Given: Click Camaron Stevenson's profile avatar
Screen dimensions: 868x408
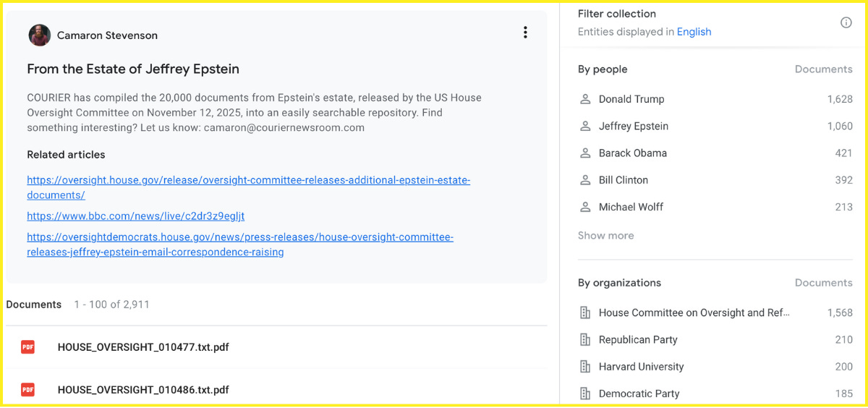Looking at the screenshot, I should pos(40,35).
